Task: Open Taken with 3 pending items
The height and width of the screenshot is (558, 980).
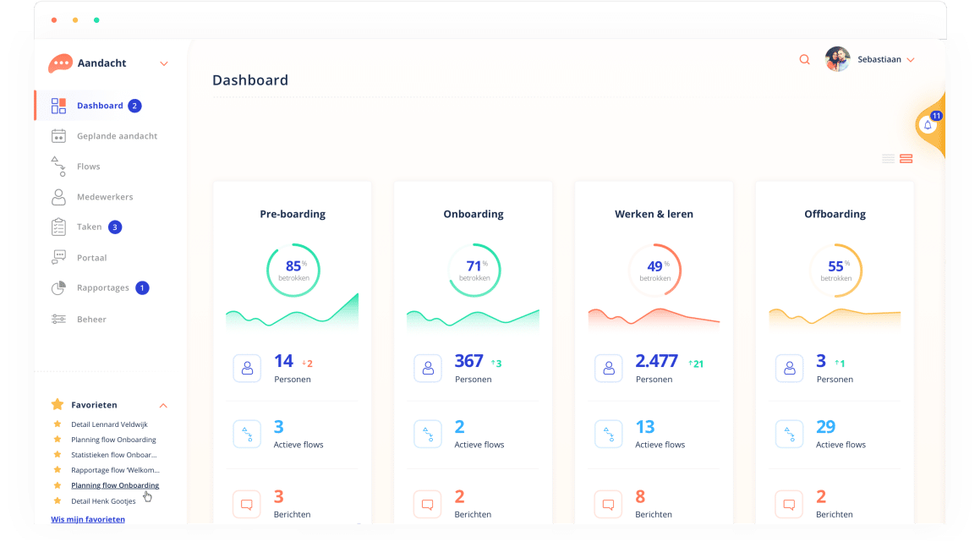Action: click(x=89, y=227)
